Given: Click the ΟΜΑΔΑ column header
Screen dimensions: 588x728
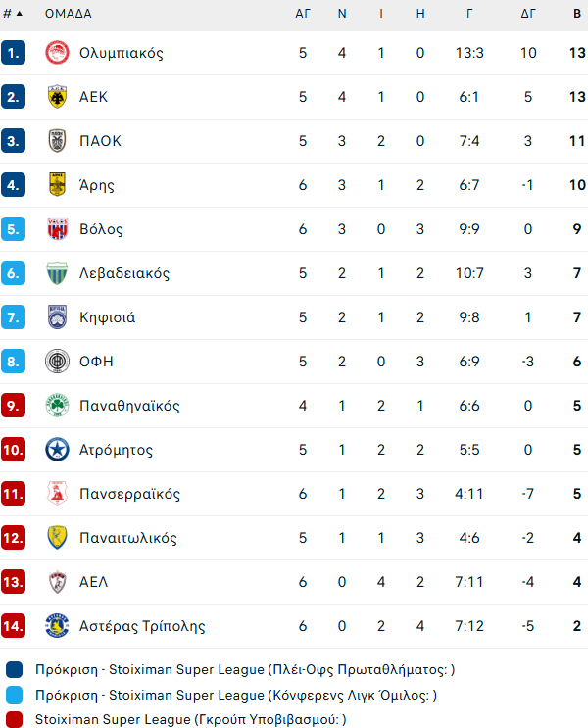Looking at the screenshot, I should pyautogui.click(x=68, y=14).
